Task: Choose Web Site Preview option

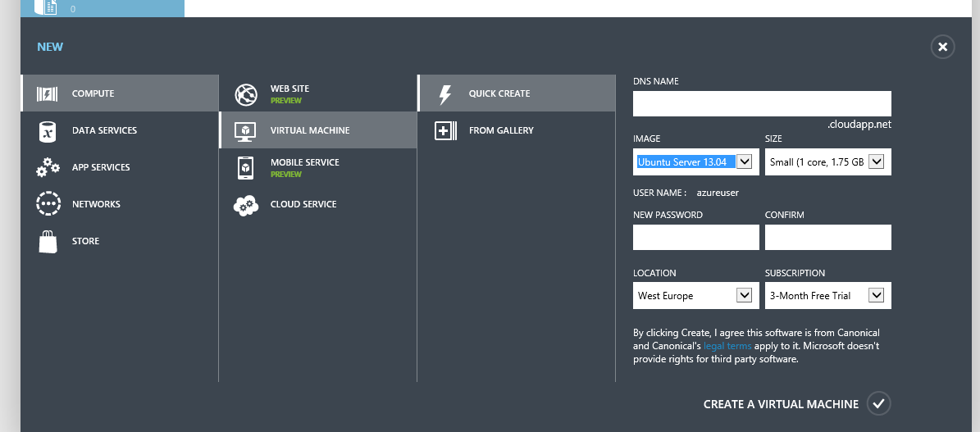Action: point(317,93)
